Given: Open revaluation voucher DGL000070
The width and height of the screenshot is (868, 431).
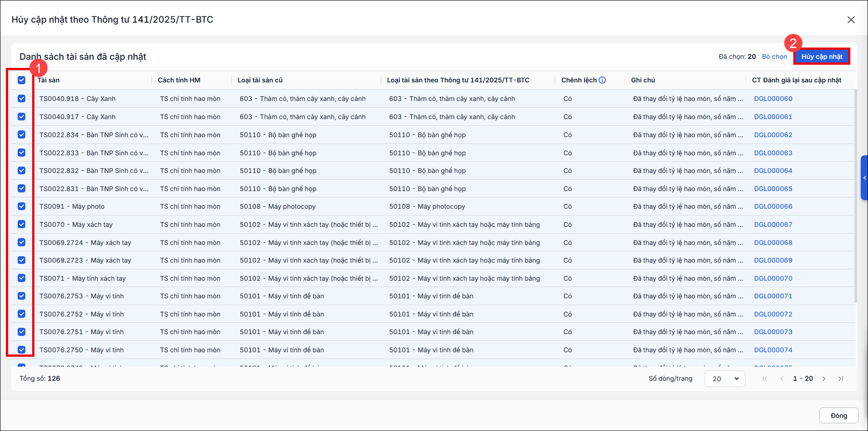Looking at the screenshot, I should [x=773, y=278].
